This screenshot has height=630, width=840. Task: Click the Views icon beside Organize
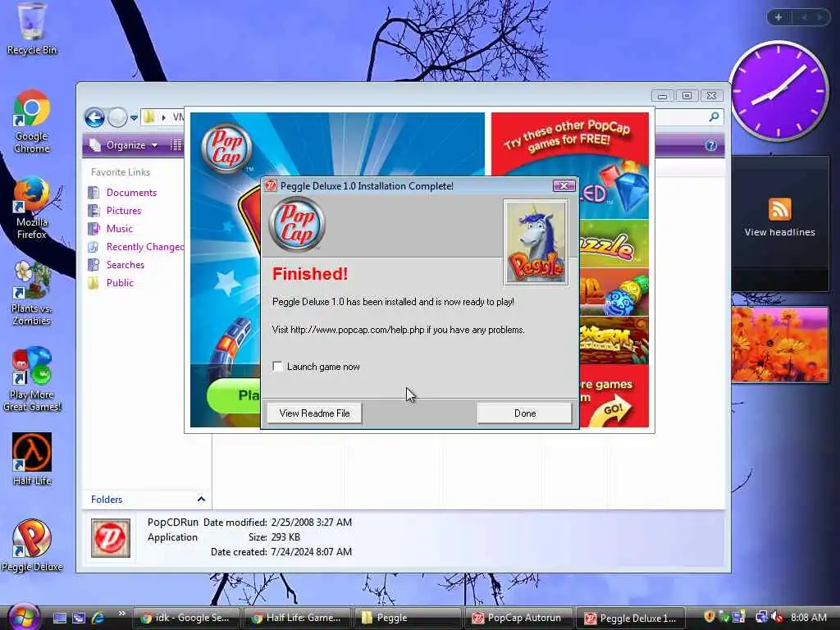(176, 145)
